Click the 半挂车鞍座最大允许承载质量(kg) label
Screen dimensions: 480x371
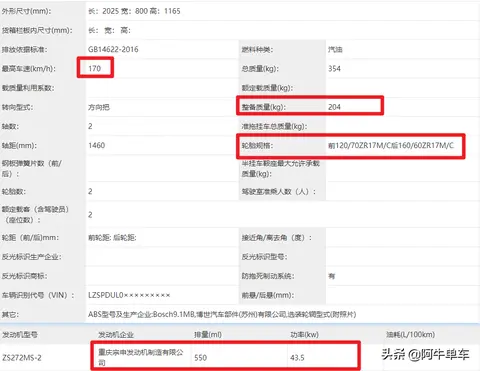click(x=281, y=169)
